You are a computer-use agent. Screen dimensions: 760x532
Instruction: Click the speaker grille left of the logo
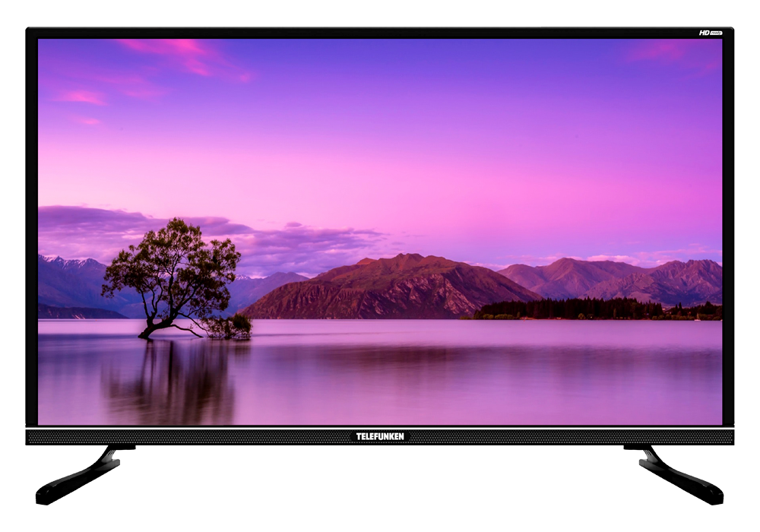coord(190,436)
